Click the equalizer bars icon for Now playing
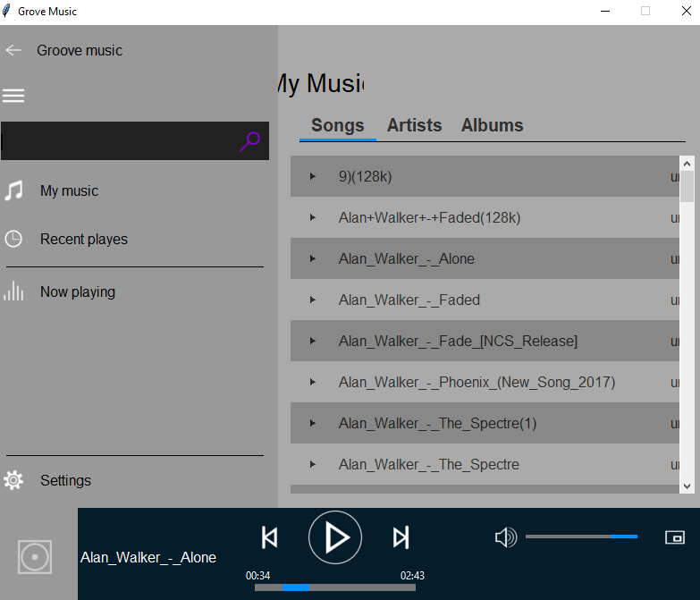Screen dimensions: 700x600 click(x=13, y=292)
